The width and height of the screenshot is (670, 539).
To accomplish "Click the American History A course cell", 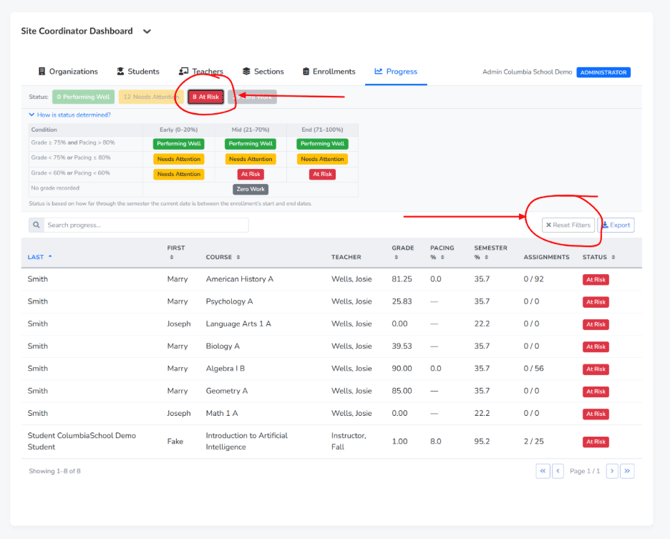I will (x=239, y=279).
